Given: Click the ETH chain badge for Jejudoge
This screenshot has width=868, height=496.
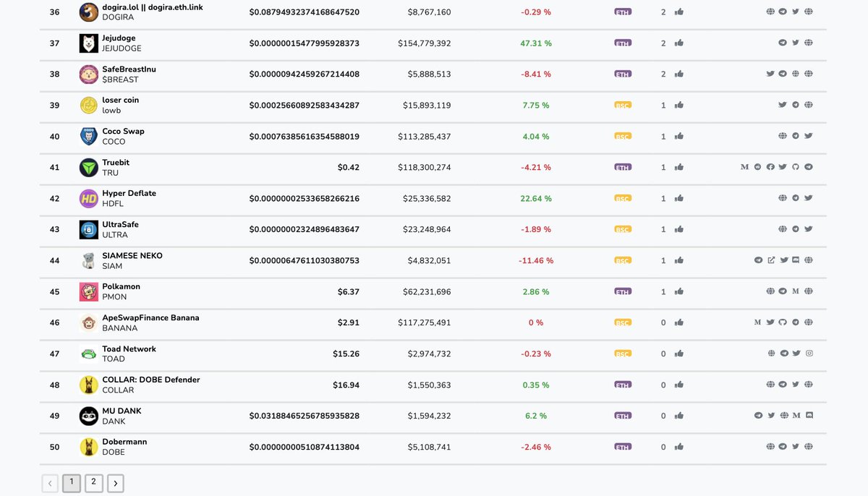Looking at the screenshot, I should click(622, 43).
